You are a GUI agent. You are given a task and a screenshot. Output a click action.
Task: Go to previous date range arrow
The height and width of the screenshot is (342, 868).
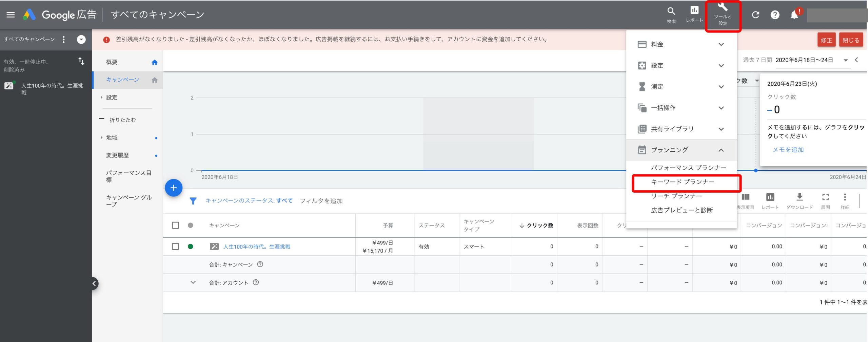[856, 60]
